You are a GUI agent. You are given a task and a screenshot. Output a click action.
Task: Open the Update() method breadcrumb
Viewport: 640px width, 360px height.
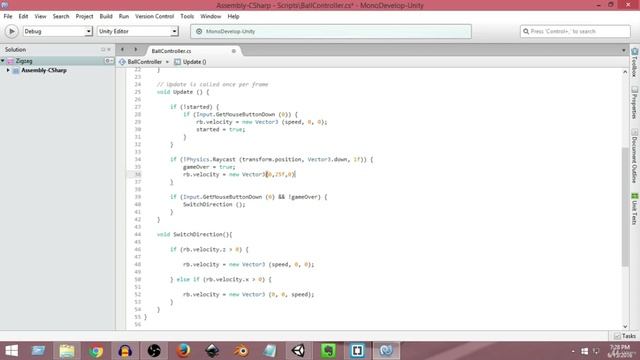click(x=190, y=62)
